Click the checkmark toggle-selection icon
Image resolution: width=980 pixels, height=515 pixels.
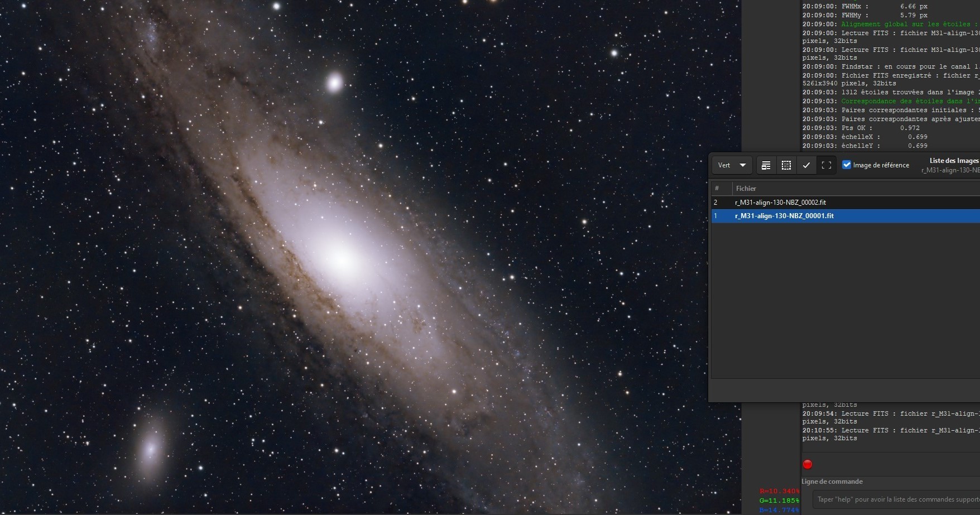(x=806, y=165)
